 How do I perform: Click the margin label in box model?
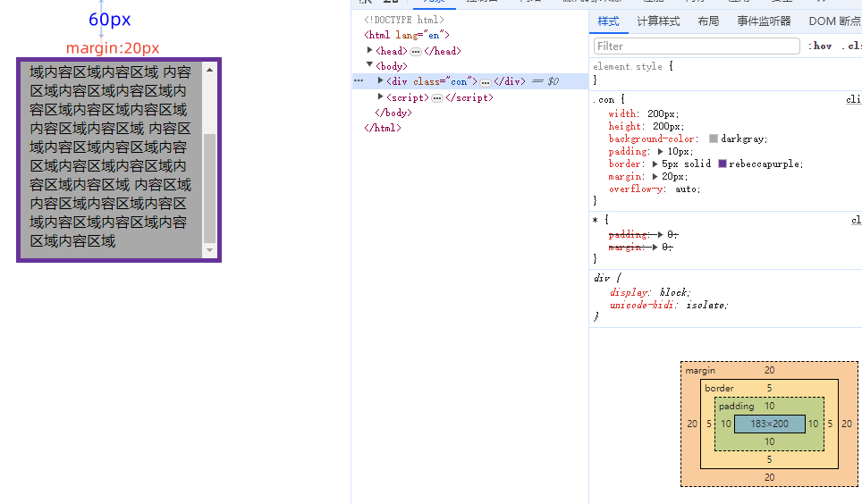pyautogui.click(x=700, y=371)
